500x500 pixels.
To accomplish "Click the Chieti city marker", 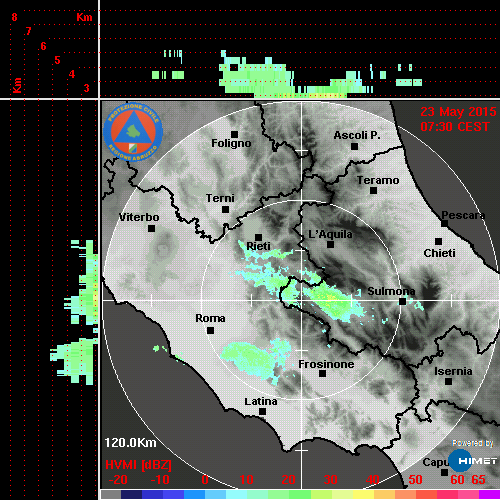I will (438, 241).
